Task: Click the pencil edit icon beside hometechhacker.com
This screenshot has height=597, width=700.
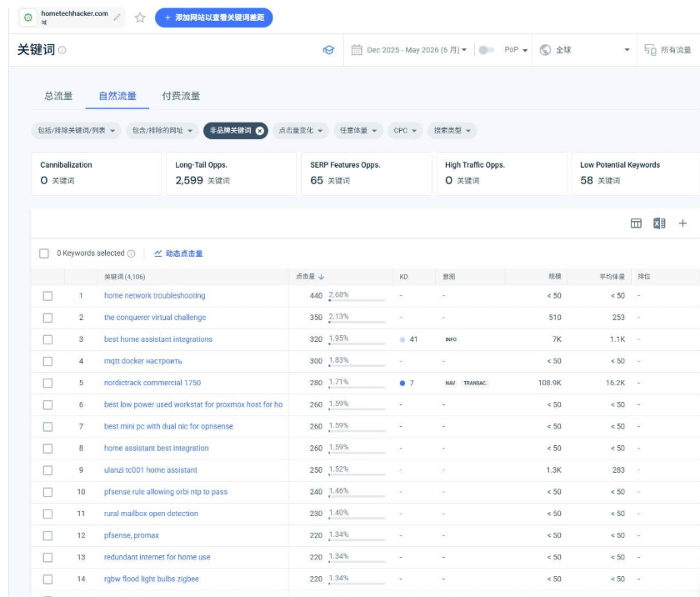Action: (117, 18)
